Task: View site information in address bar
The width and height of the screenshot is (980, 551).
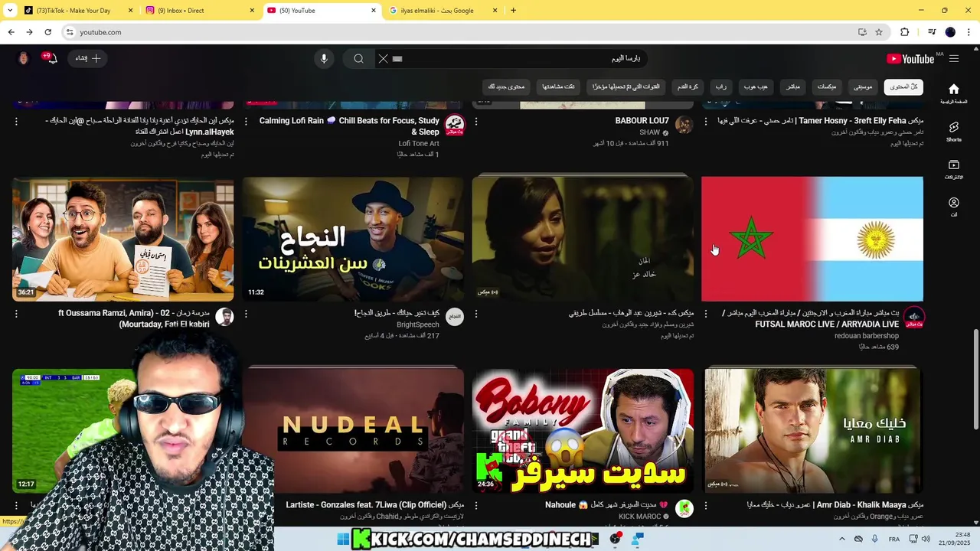Action: (70, 32)
